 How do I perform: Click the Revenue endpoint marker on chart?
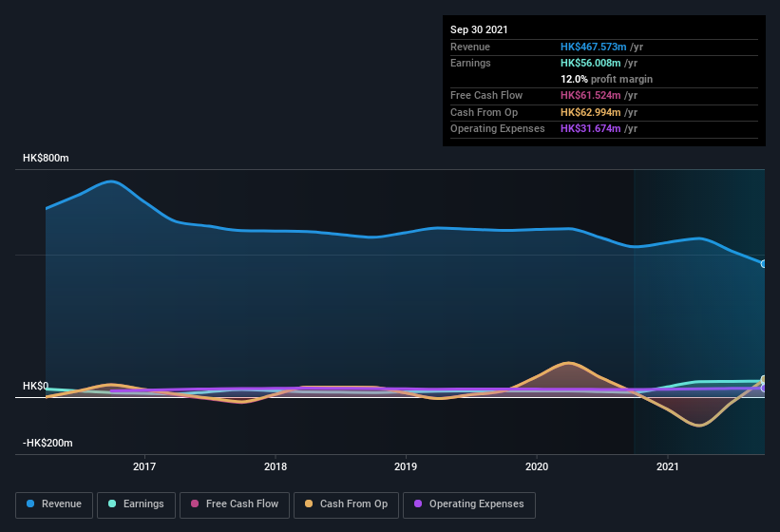(764, 264)
